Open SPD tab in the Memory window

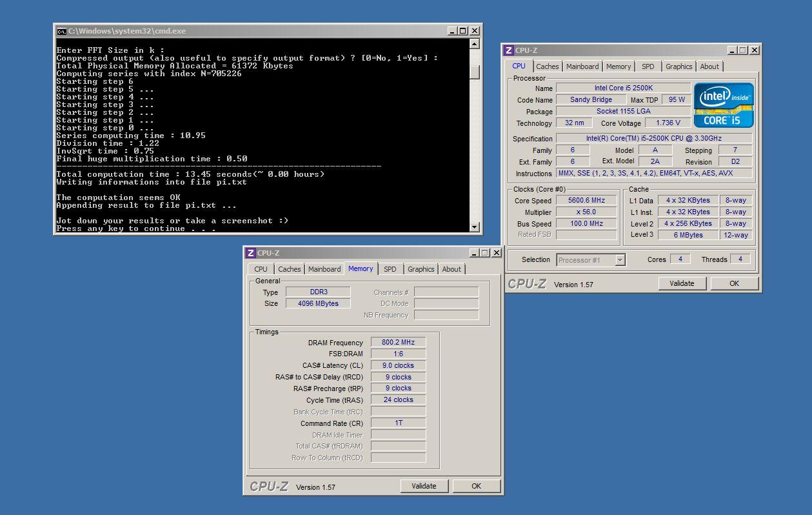pyautogui.click(x=390, y=269)
